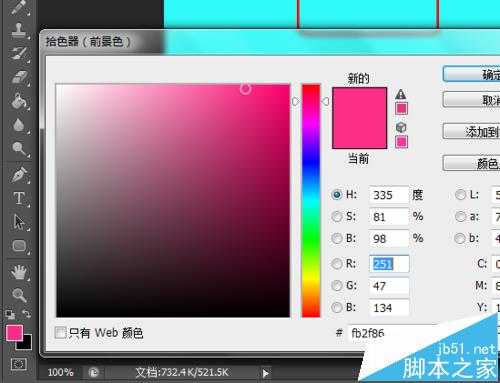Click the G input field showing 47
This screenshot has width=500, height=383.
click(x=389, y=286)
